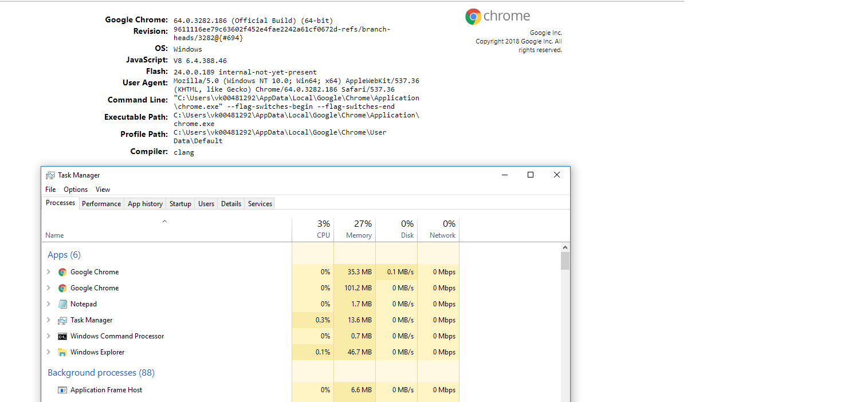Click the Revision hash text
The height and width of the screenshot is (402, 868).
(x=282, y=33)
